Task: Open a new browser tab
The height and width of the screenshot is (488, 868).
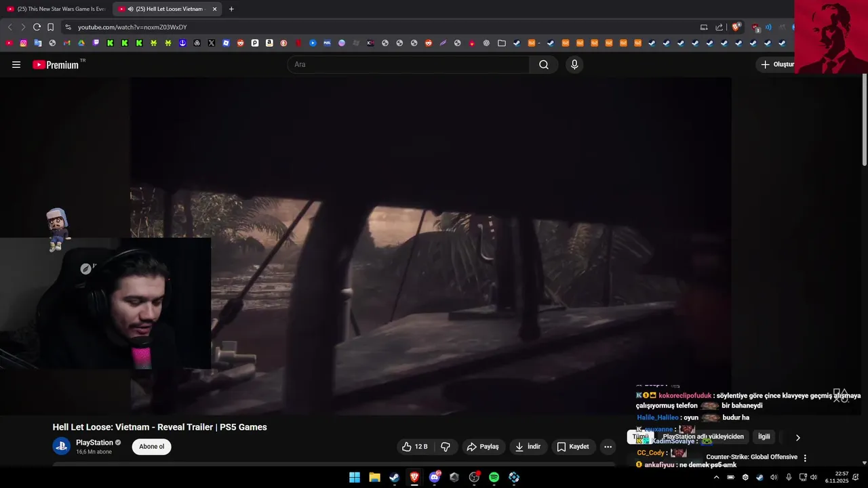Action: coord(231,9)
